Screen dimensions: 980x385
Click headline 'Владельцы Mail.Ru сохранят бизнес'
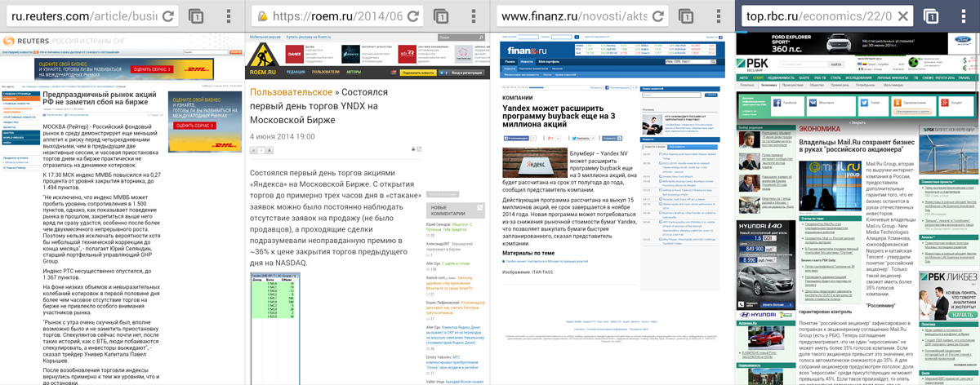click(x=857, y=144)
